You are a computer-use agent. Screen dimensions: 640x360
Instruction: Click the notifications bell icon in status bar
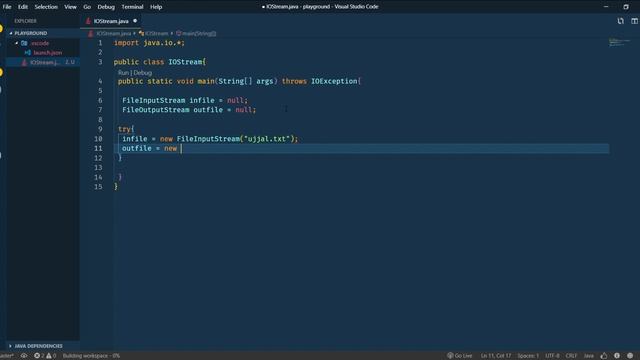[x=630, y=356]
